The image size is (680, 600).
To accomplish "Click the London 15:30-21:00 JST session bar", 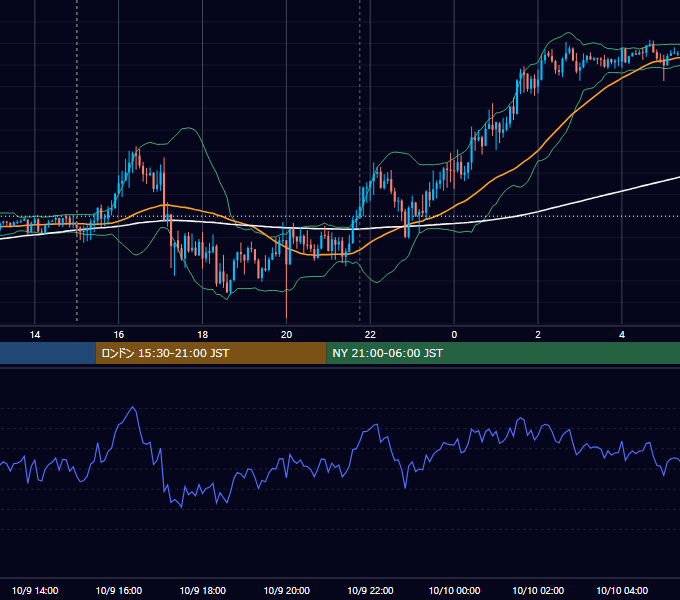I will pyautogui.click(x=211, y=353).
